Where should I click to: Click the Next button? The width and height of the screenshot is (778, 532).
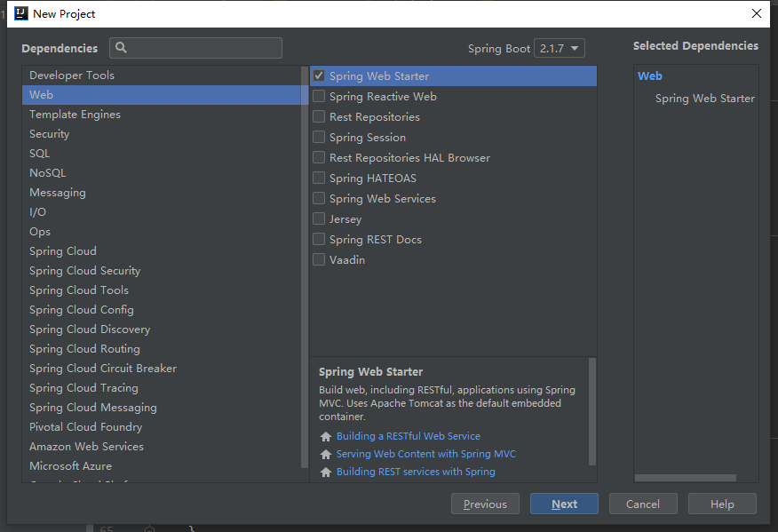coord(564,504)
